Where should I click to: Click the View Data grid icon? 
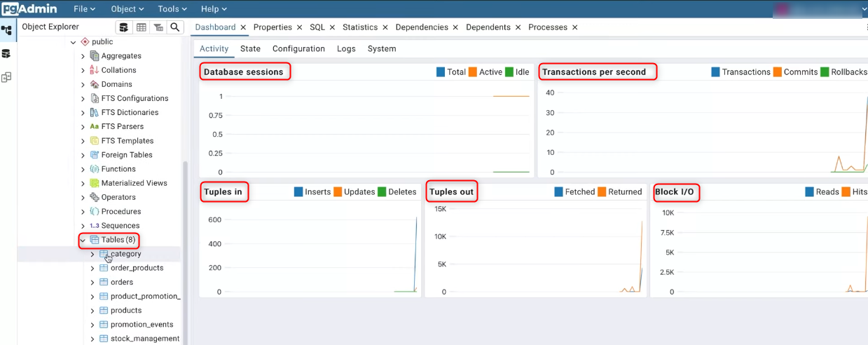[x=142, y=27]
